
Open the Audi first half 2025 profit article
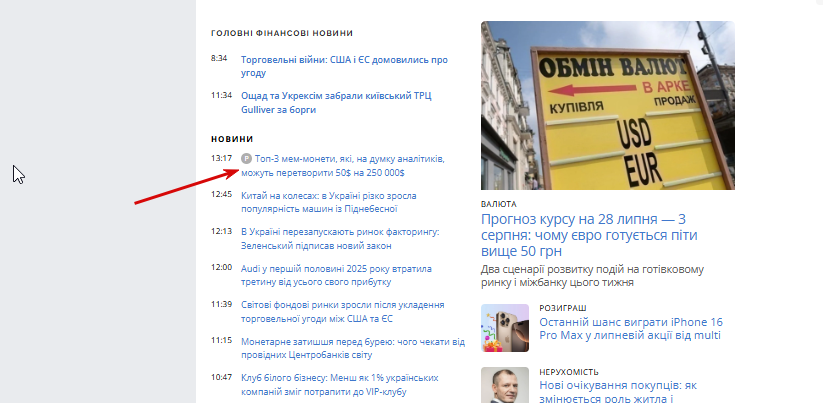[x=336, y=275]
